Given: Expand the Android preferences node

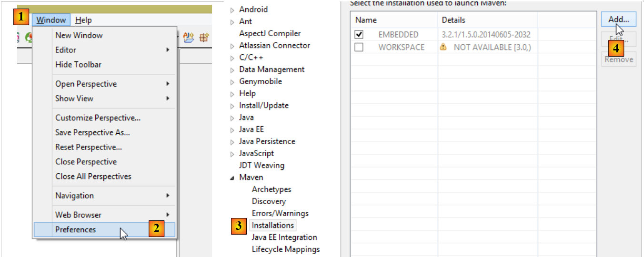Looking at the screenshot, I should (232, 10).
